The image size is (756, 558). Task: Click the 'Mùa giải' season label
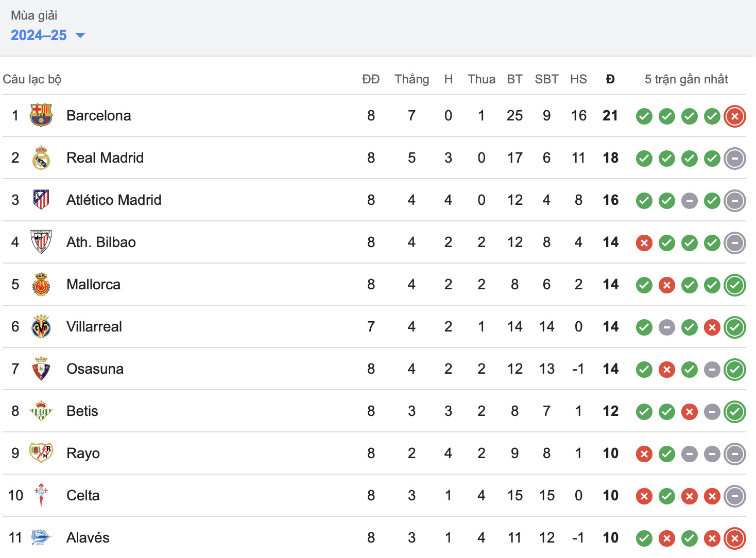[34, 15]
